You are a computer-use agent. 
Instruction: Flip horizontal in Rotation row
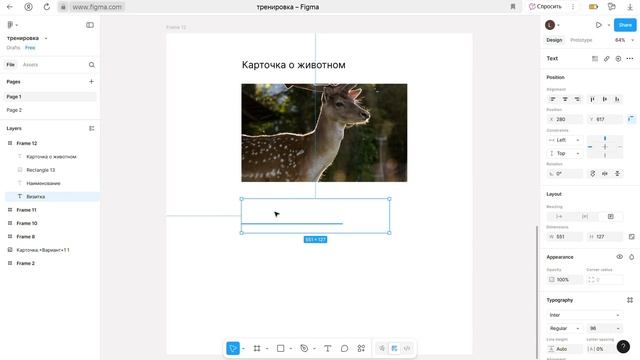(605, 173)
